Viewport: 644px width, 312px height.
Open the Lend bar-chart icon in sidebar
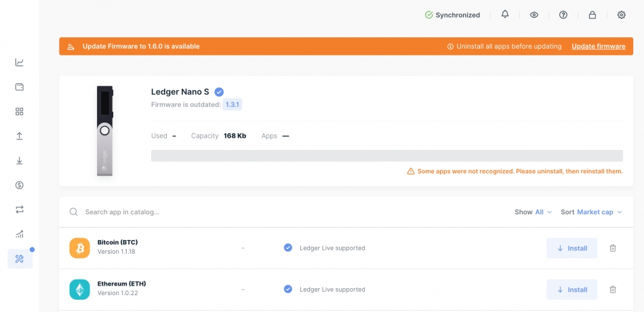tap(19, 234)
